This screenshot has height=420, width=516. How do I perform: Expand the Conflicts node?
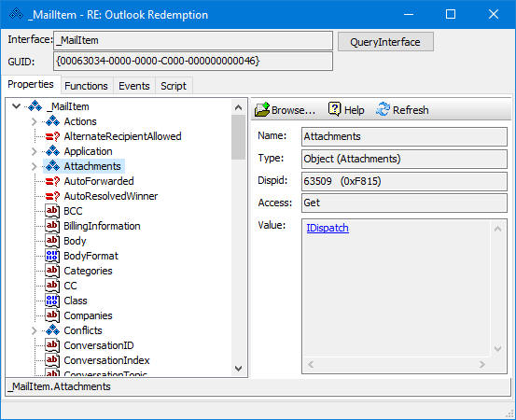[x=34, y=330]
